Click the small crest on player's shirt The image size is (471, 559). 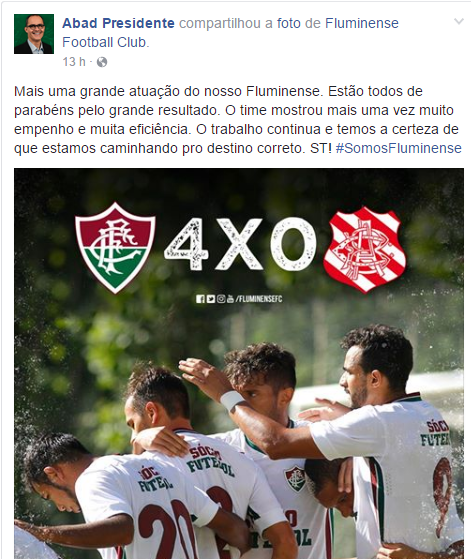click(x=295, y=478)
